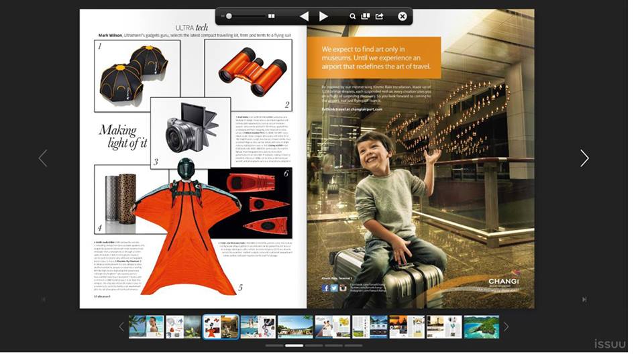Open thumbnail with gadgets and green plant

pyautogui.click(x=183, y=326)
